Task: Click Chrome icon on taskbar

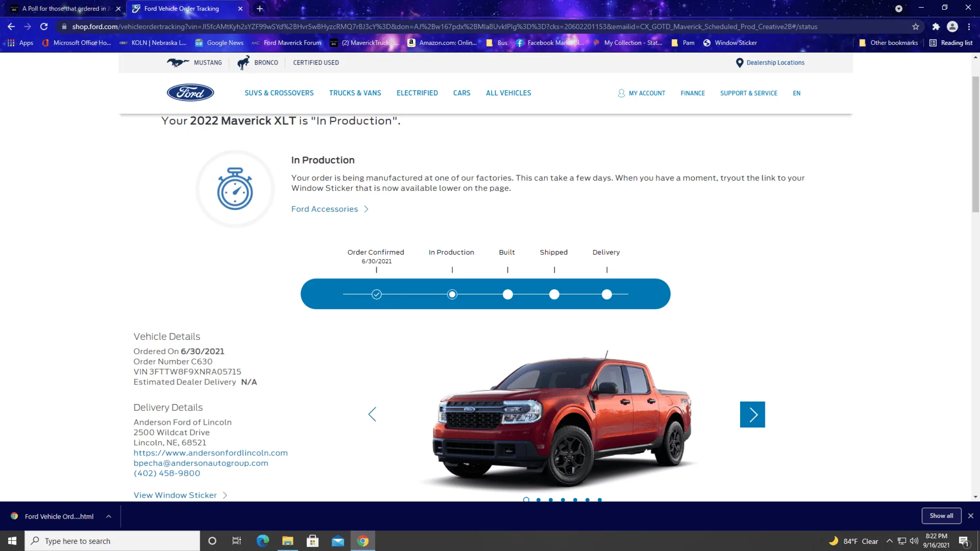Action: pos(363,541)
